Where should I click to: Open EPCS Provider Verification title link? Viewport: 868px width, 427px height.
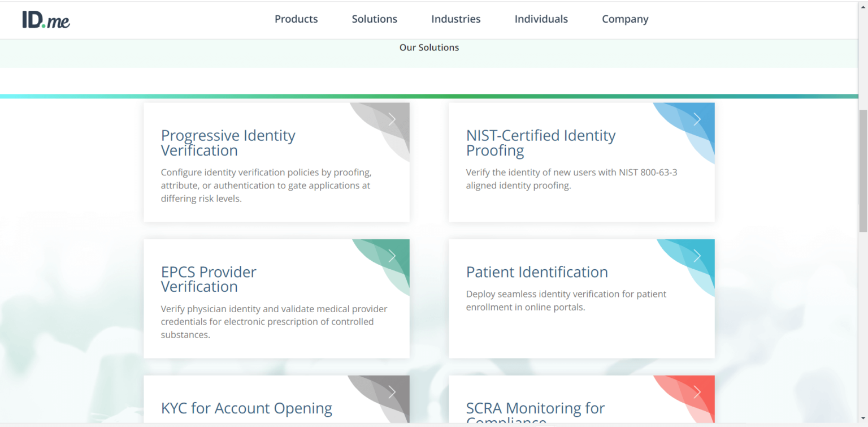point(209,279)
